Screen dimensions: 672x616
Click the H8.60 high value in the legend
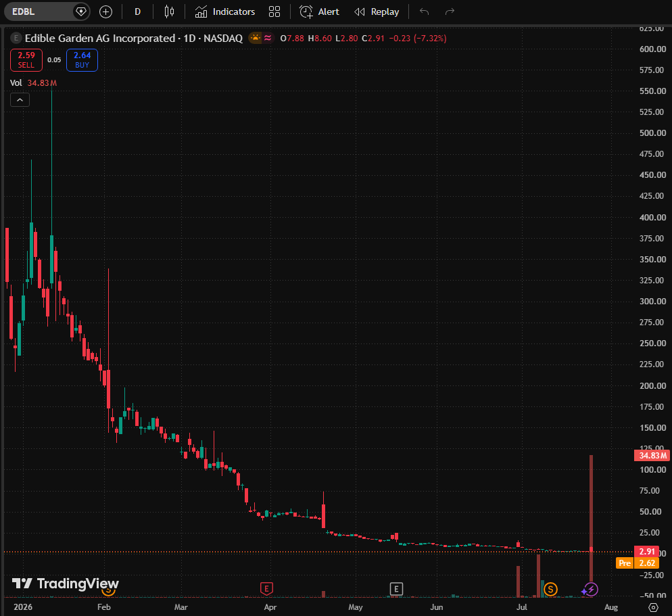point(320,38)
